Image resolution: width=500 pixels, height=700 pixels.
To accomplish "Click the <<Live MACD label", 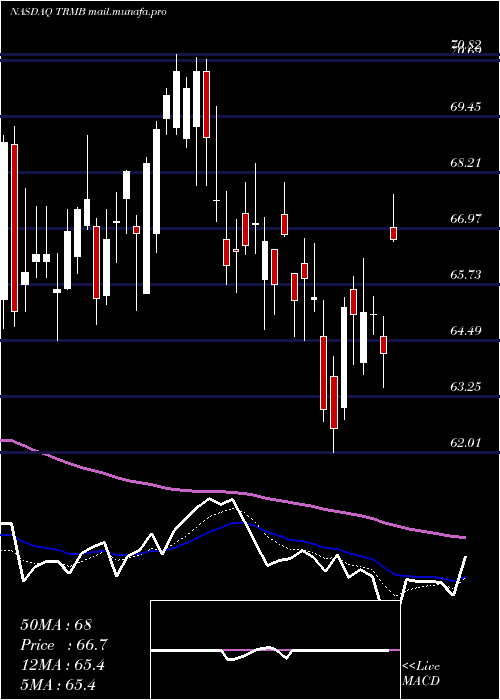I will (x=421, y=674).
